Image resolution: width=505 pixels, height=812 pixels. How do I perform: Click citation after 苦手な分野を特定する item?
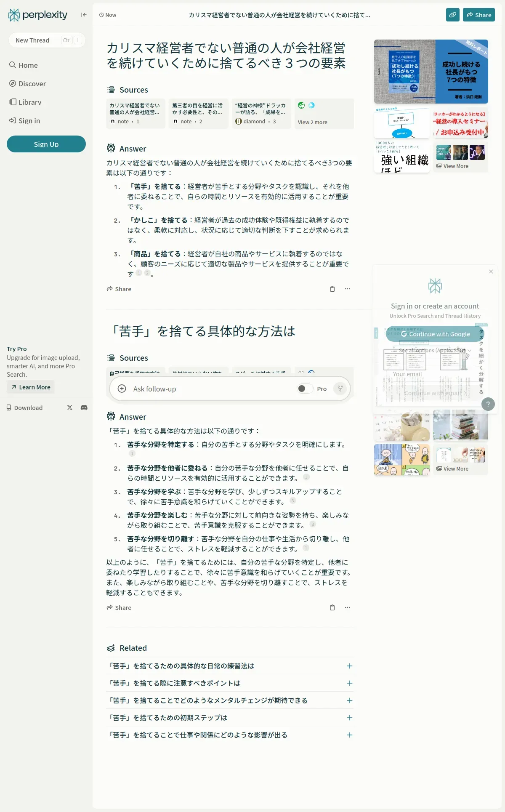132,453
